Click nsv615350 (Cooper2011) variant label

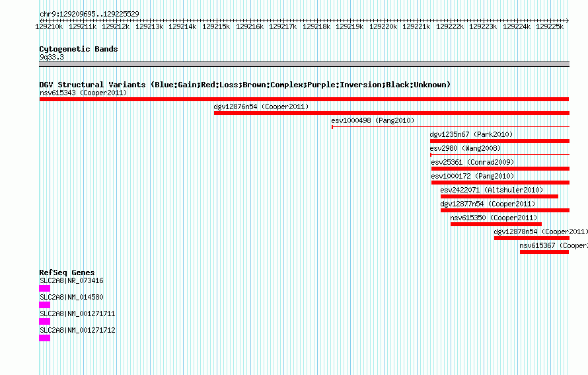point(494,218)
